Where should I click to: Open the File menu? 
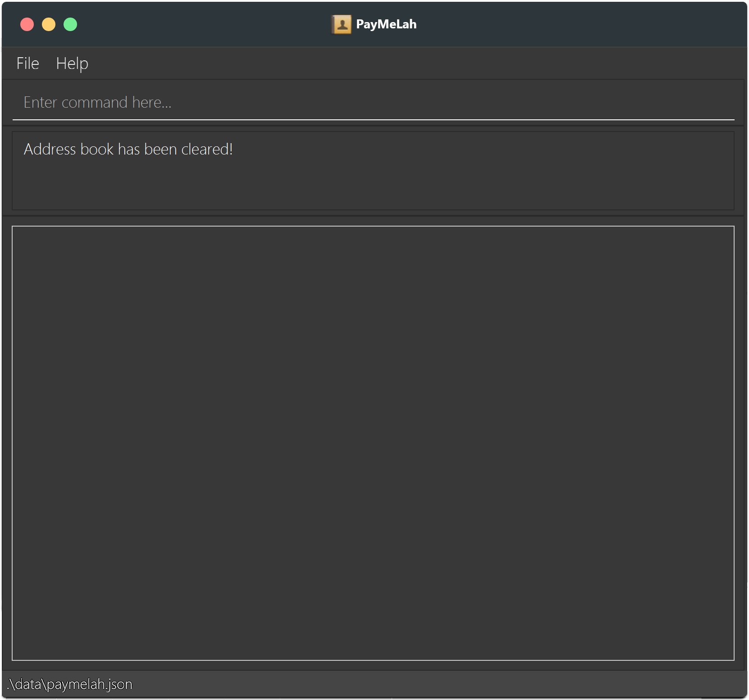pos(28,64)
